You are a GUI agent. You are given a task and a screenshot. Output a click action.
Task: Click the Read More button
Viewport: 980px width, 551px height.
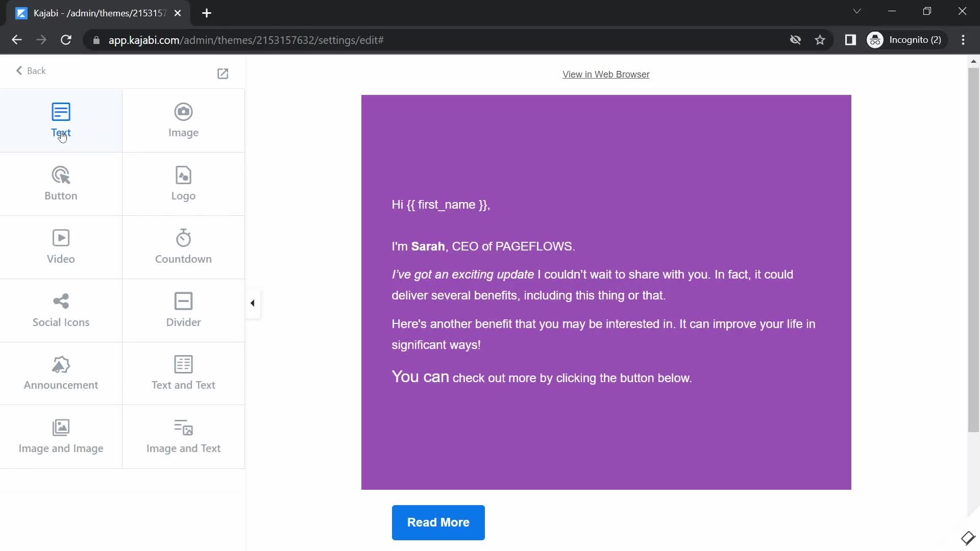coord(438,522)
